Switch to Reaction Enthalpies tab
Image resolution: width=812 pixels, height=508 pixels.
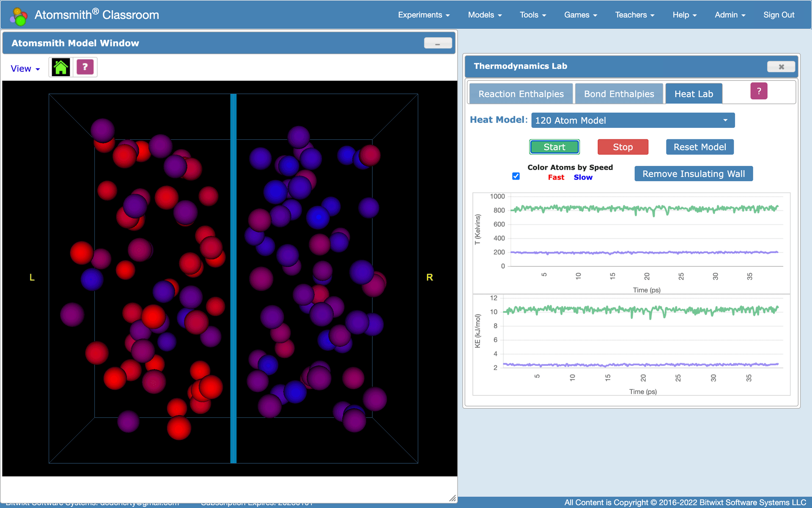[x=521, y=94]
